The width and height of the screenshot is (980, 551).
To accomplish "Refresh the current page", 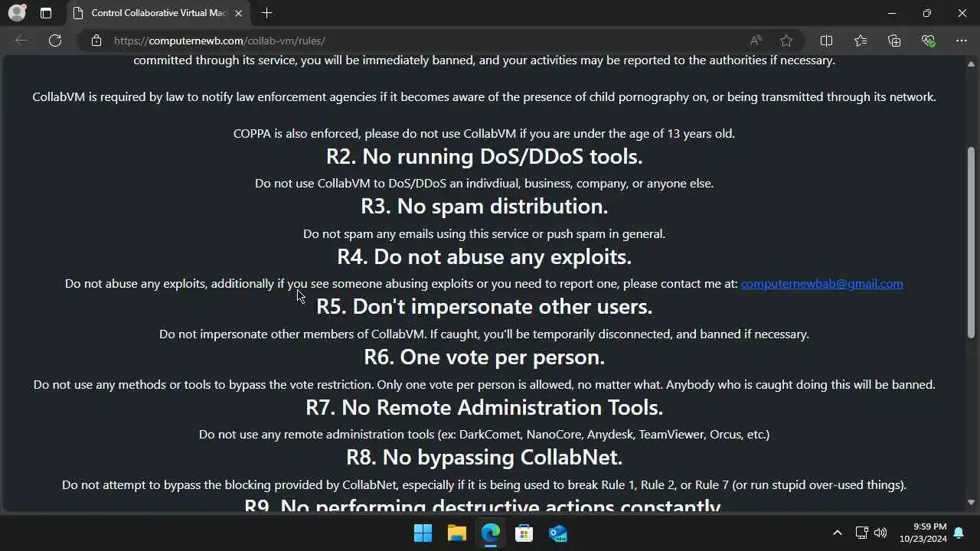I will click(55, 41).
